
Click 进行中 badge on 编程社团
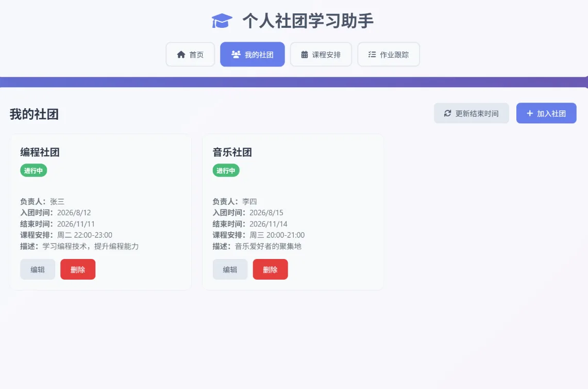pos(33,170)
